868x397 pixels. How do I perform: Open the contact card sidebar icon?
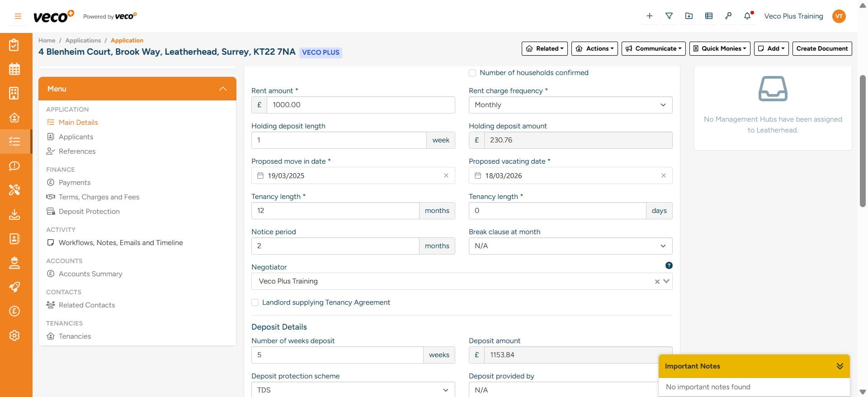[14, 238]
